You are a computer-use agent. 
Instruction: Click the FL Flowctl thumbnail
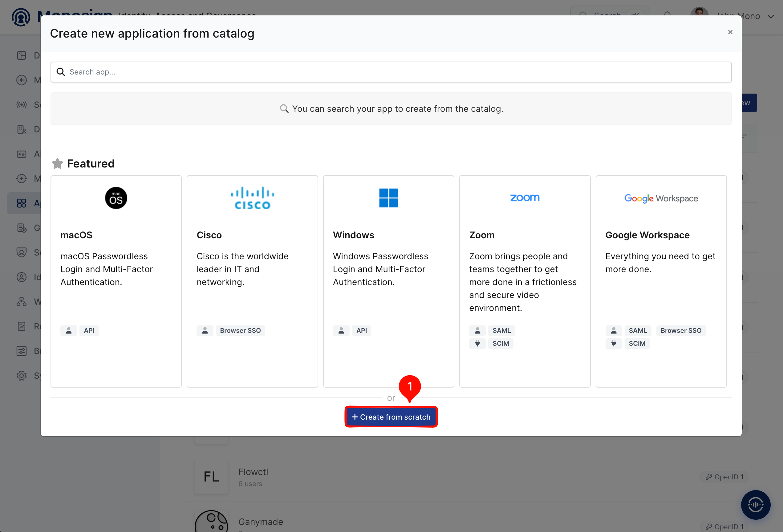pyautogui.click(x=211, y=477)
